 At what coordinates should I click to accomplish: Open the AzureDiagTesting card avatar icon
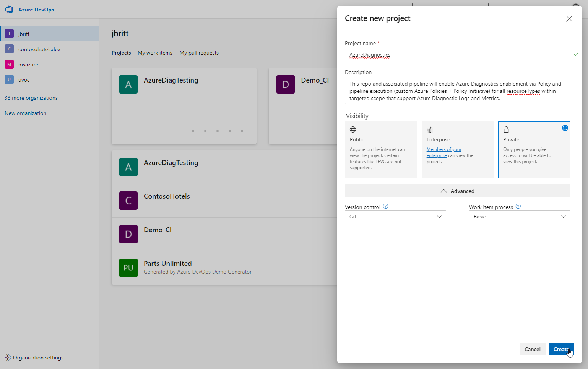tap(128, 84)
